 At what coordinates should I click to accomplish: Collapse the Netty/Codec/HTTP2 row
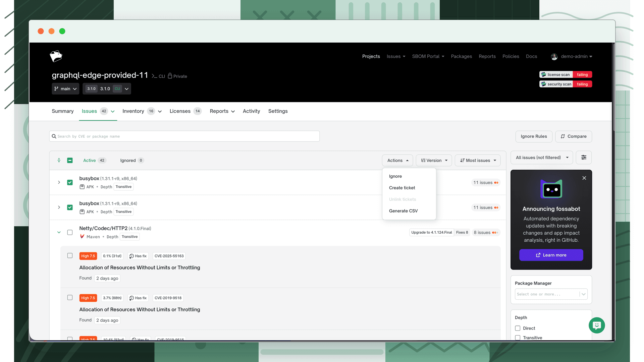pos(59,232)
